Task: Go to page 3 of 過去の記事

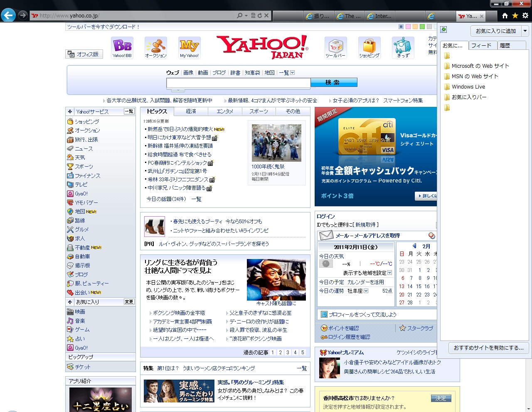Action: [x=288, y=353]
